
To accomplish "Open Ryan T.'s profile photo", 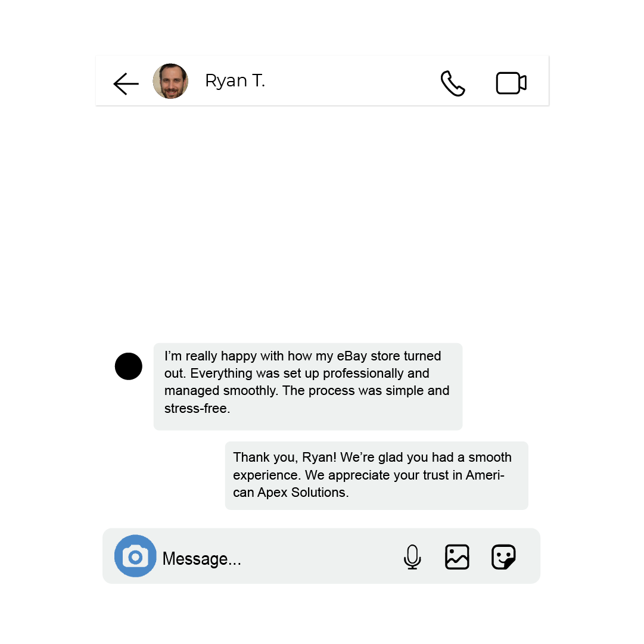I will coord(170,81).
